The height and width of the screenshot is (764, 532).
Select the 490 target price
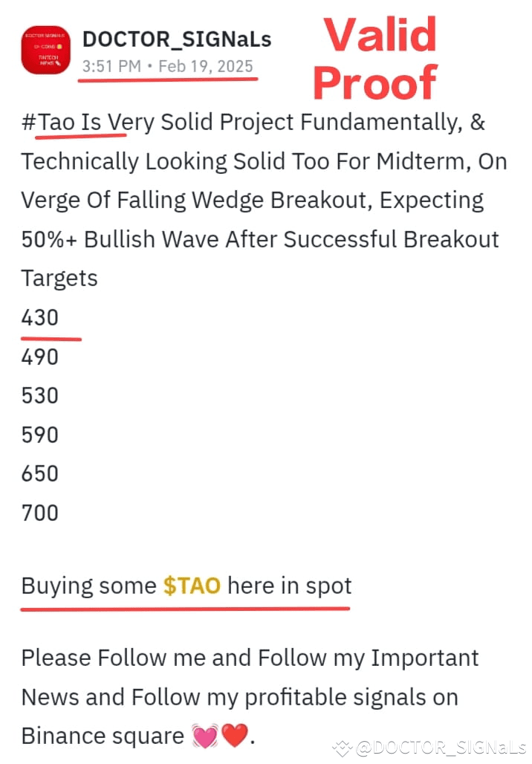tap(40, 357)
